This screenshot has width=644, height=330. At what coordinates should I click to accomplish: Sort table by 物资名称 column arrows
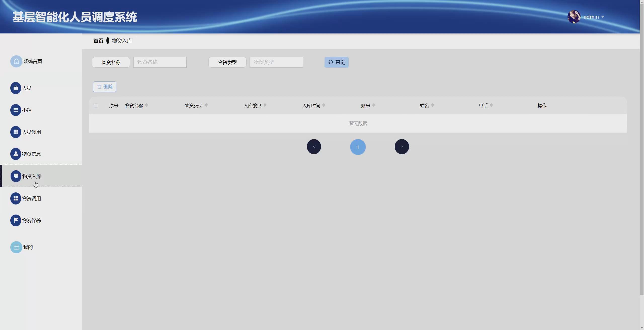click(146, 105)
